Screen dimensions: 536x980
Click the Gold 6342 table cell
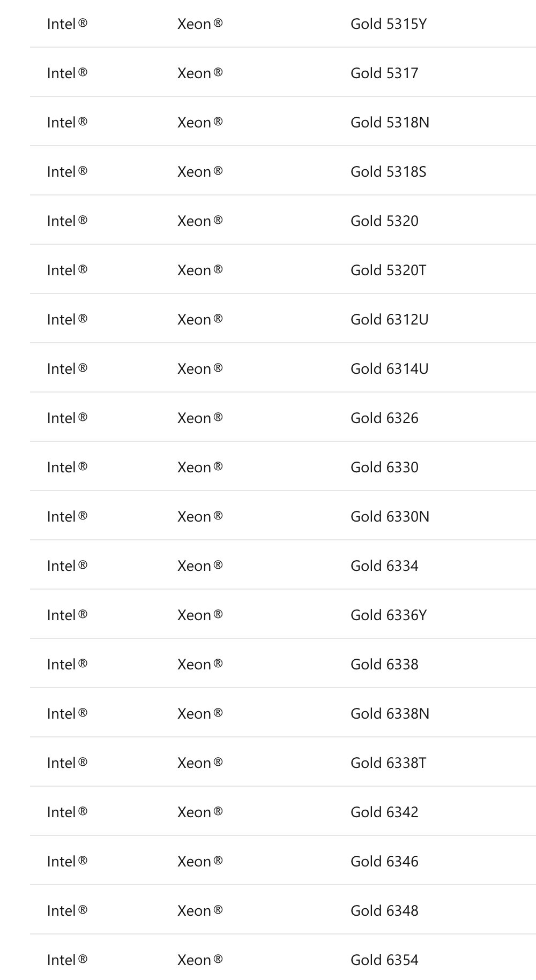(x=384, y=812)
